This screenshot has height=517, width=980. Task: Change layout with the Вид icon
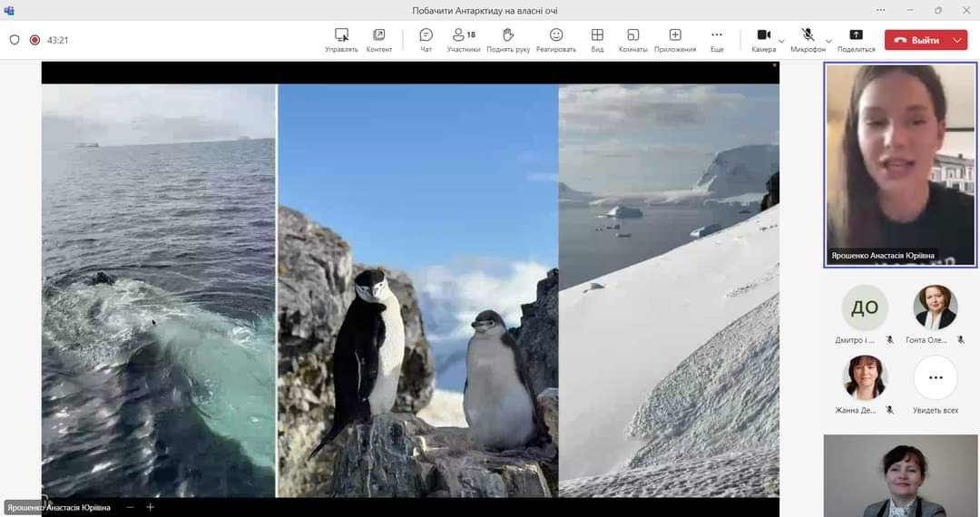click(597, 39)
